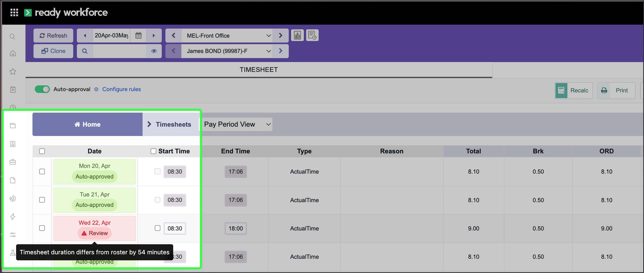Click ActualTime type in the Mon 20 row
The image size is (644, 273).
pyautogui.click(x=304, y=172)
